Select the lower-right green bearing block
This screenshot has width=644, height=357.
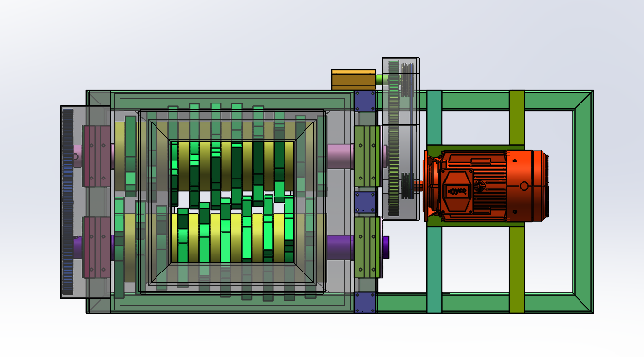[367, 247]
